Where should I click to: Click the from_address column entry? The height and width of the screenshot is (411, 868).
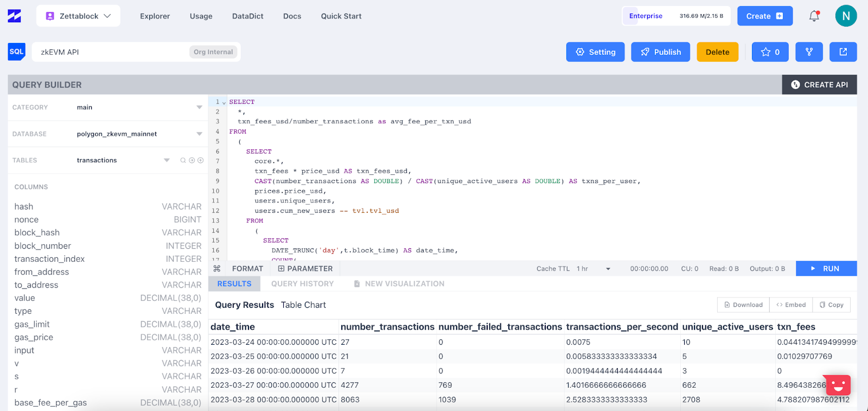(x=107, y=272)
